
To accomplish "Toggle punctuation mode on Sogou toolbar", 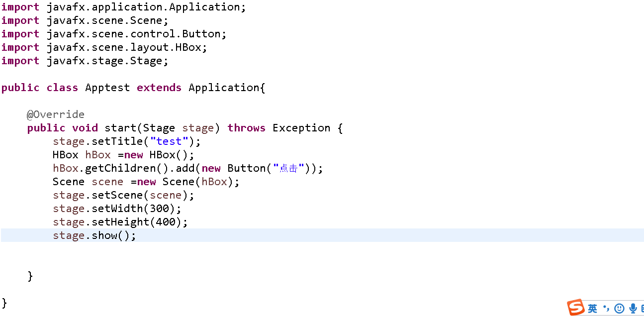I will pos(606,308).
